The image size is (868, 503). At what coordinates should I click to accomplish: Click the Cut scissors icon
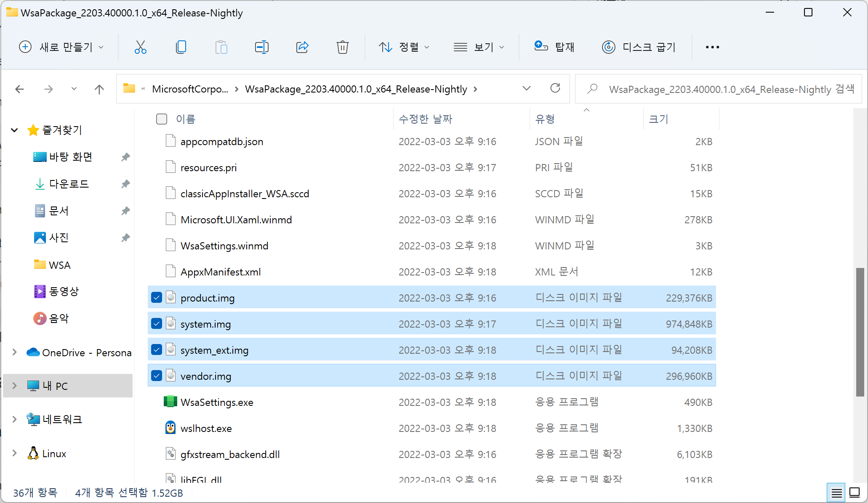tap(140, 47)
